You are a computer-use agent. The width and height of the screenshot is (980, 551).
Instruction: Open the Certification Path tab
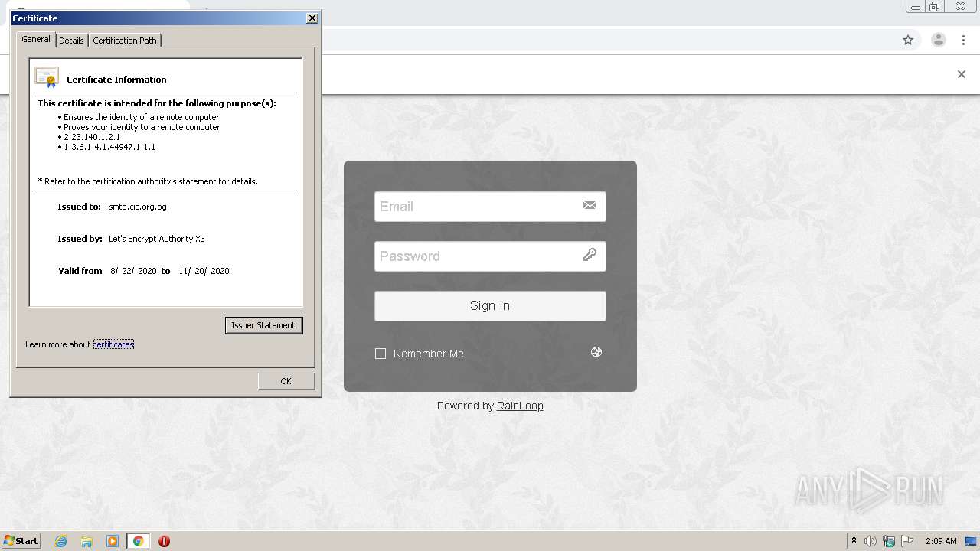pyautogui.click(x=125, y=41)
